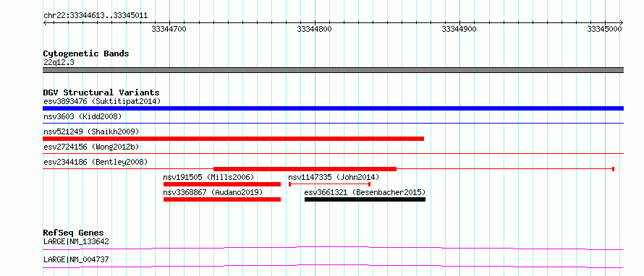Screen dimensions: 644x276
Task: Click the LARGE|NM_133642 gene label
Action: [x=76, y=241]
